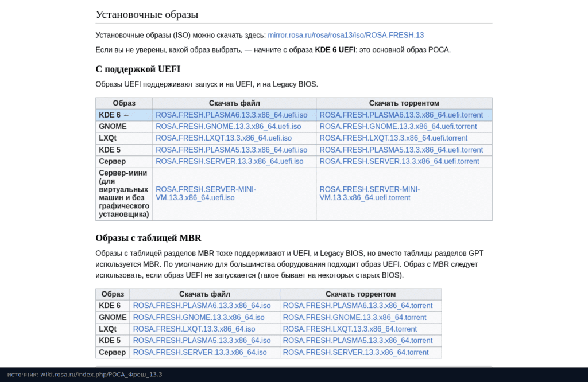The height and width of the screenshot is (382, 588).
Task: Download ROSA.FRESH.SERVER.13.3.x86_64.iso MBR image
Action: [x=200, y=352]
